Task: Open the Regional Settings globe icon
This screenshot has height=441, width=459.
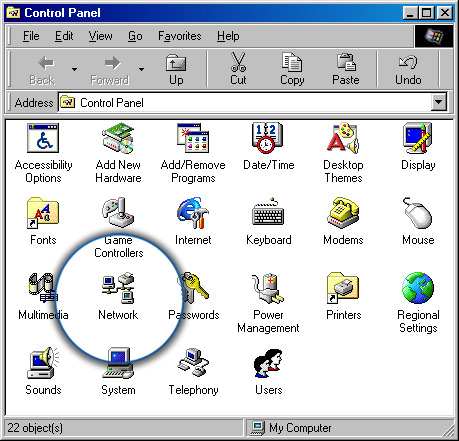Action: click(418, 288)
